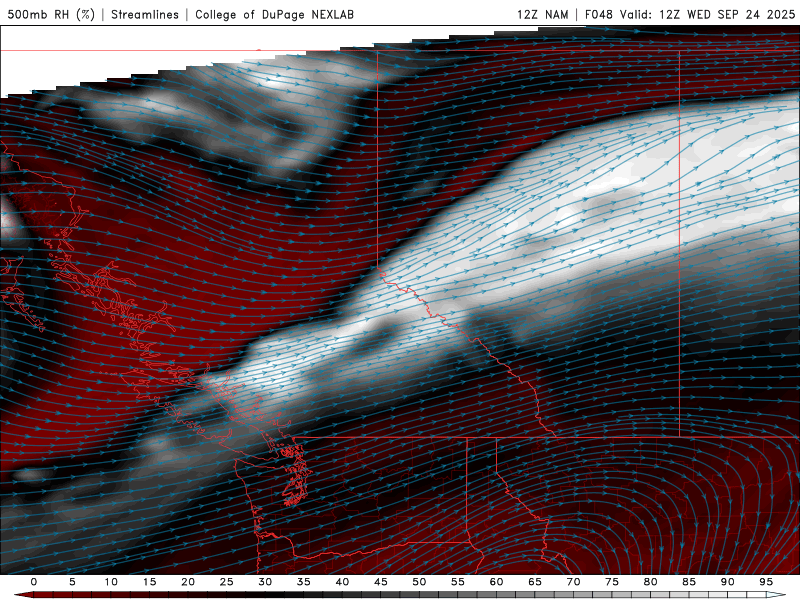Click the 0 value on color scale
800x600 pixels.
34,582
